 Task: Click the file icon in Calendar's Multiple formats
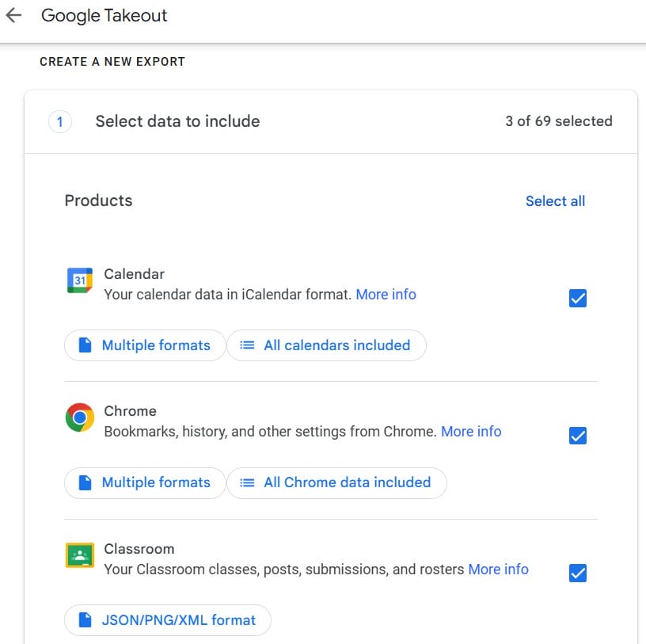coord(85,345)
